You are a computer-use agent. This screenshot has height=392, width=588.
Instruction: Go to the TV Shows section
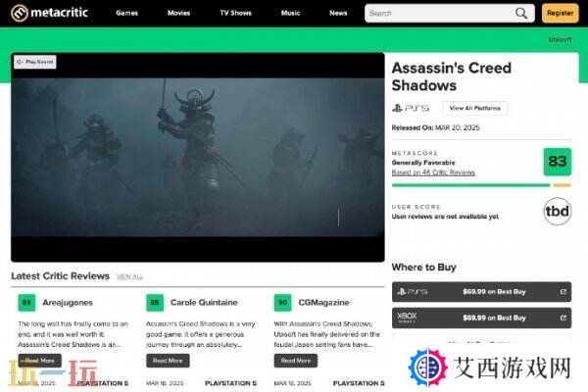click(235, 14)
